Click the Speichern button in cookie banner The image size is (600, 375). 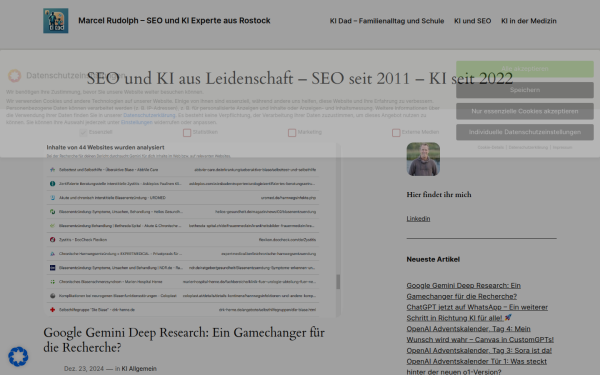coord(525,90)
